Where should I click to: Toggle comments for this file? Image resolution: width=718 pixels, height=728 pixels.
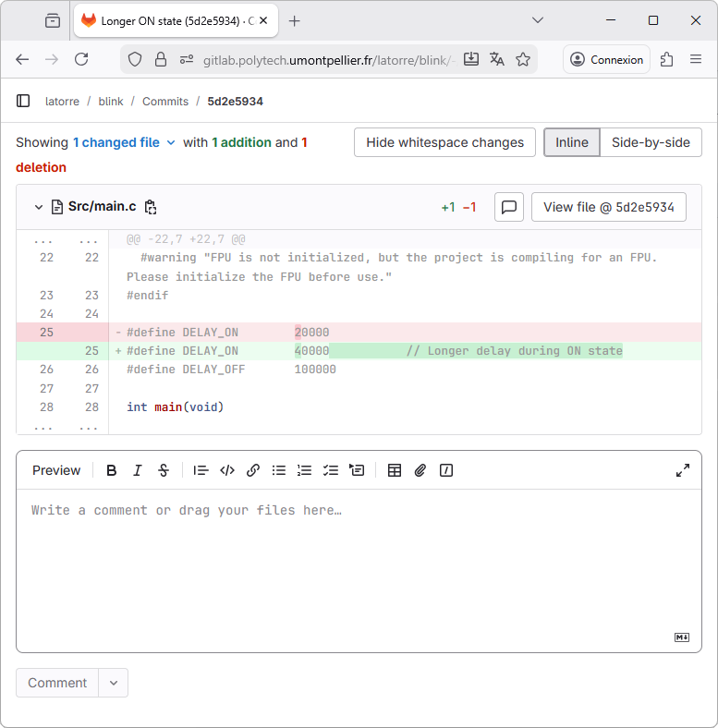pyautogui.click(x=509, y=207)
